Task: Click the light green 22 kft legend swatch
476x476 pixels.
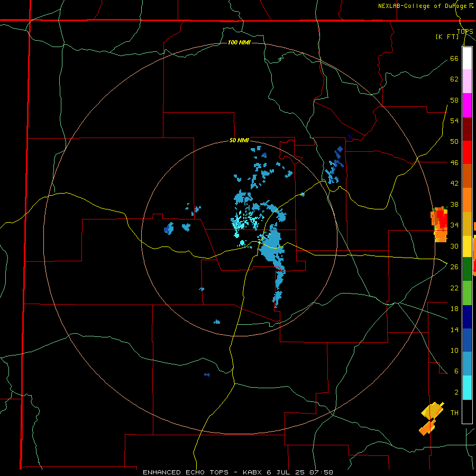Action: [467, 293]
